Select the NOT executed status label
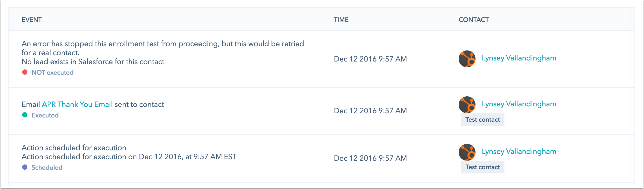644x189 pixels. [52, 73]
